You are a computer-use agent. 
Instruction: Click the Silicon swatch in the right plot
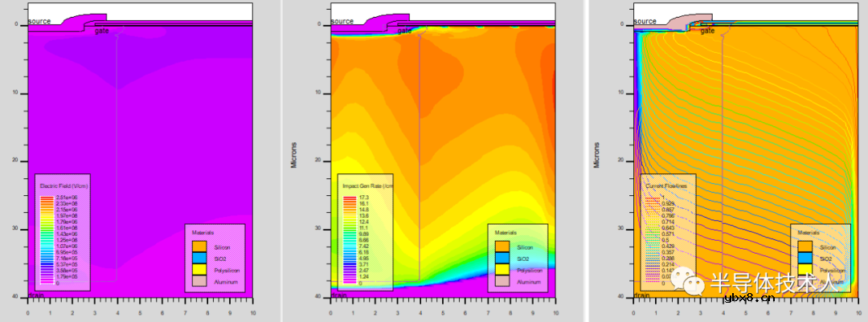pyautogui.click(x=805, y=247)
